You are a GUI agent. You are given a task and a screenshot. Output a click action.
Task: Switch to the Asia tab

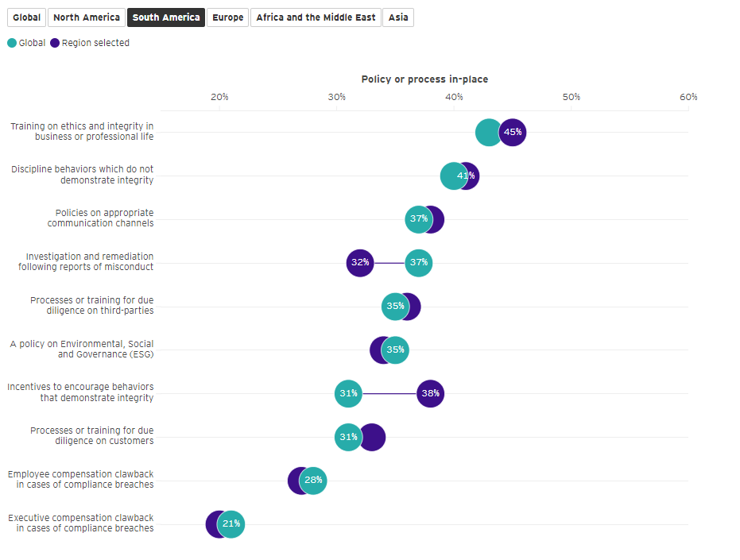[x=398, y=17]
